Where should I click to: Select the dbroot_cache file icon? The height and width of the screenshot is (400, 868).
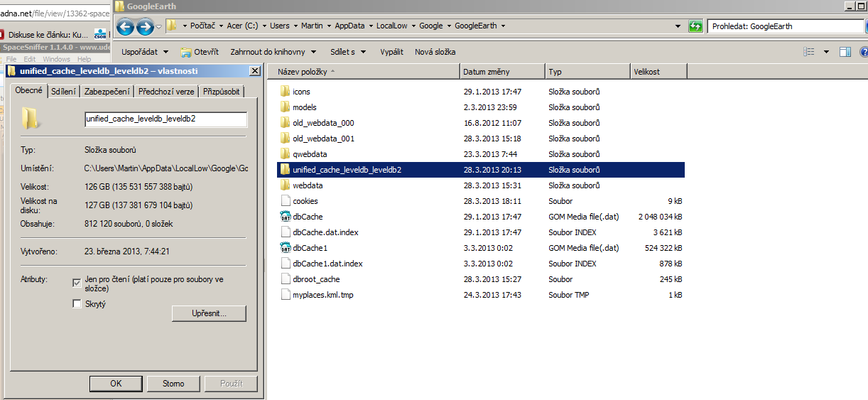pos(286,279)
